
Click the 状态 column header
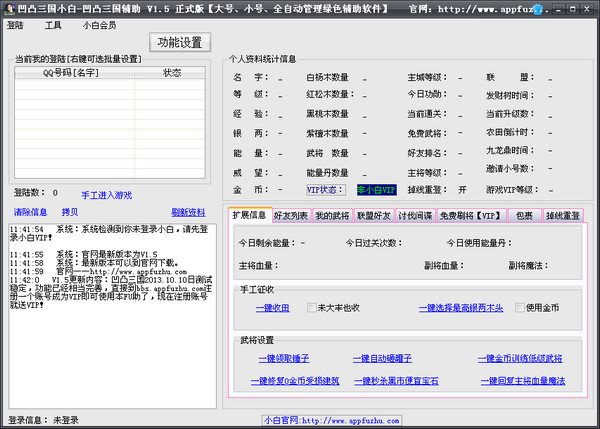(170, 73)
